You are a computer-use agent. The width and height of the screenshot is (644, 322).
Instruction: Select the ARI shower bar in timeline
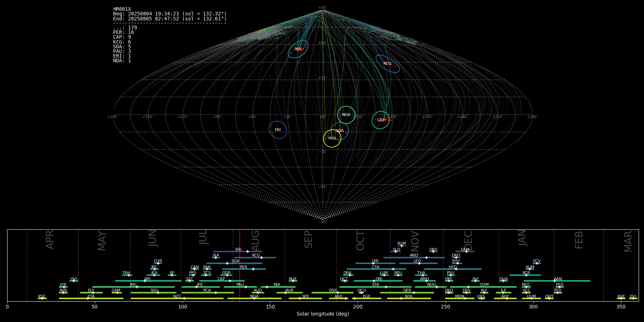[148, 281]
